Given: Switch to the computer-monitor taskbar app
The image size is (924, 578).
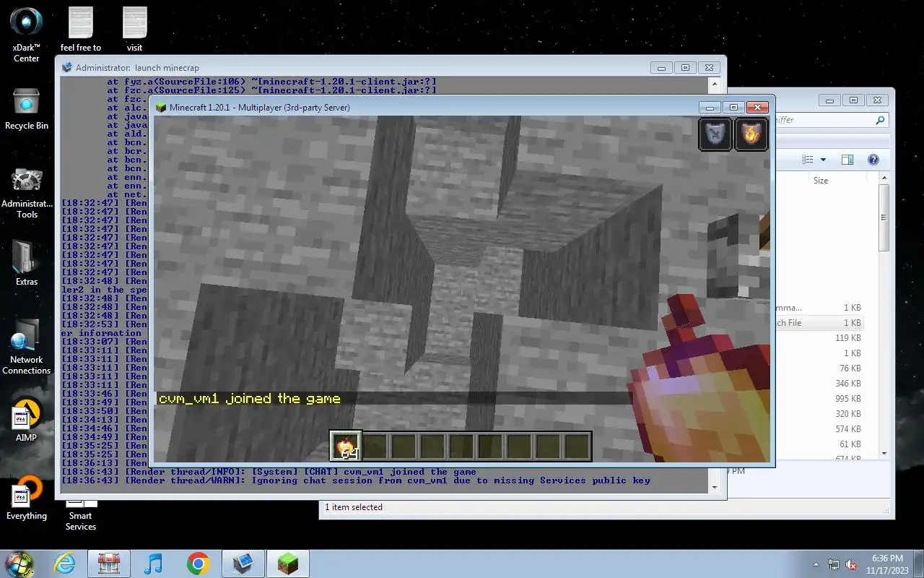Looking at the screenshot, I should pos(243,564).
